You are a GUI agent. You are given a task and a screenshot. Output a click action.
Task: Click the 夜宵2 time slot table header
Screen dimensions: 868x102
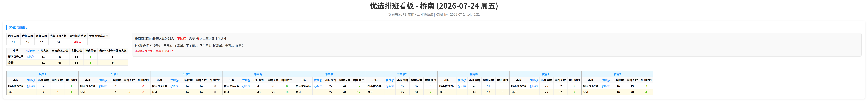[617, 74]
